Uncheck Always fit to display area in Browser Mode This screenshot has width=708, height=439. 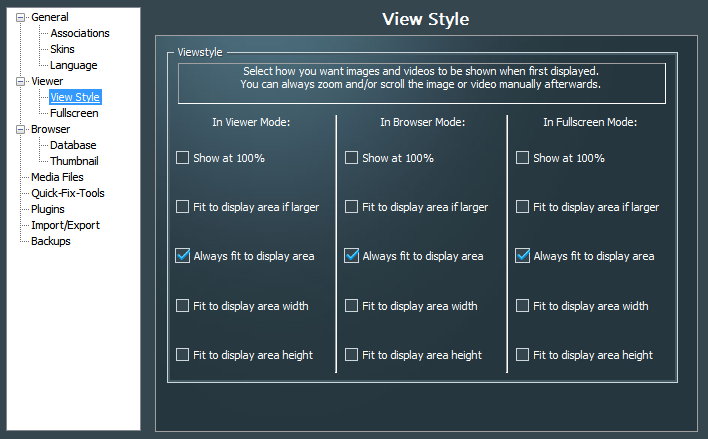coord(351,256)
